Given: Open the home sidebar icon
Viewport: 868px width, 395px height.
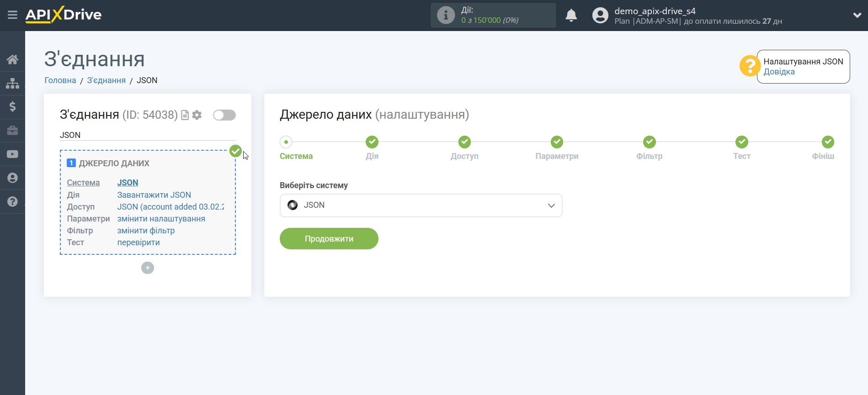Looking at the screenshot, I should click(12, 59).
